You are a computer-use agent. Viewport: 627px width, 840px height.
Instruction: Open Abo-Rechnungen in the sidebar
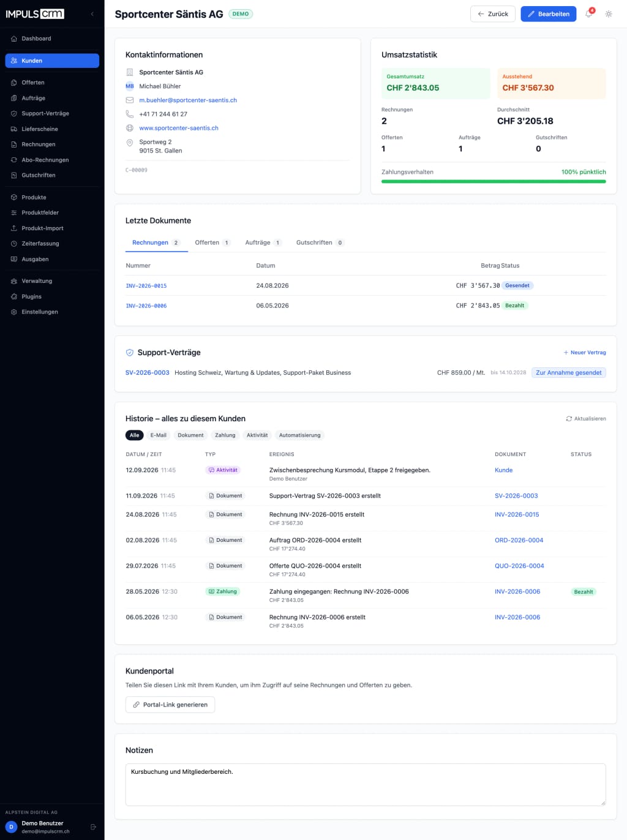[52, 160]
